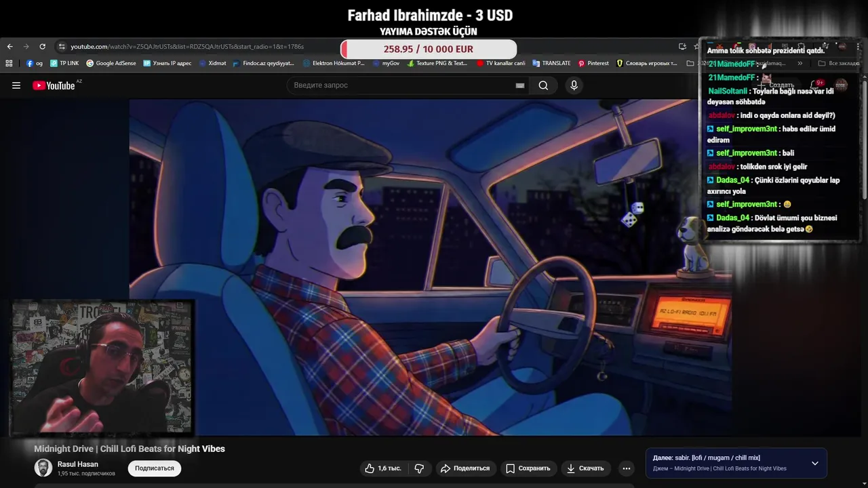Screen dimensions: 868x488
Task: Click abdalov's 'tolikden srok iyi gelir' message
Action: click(757, 167)
